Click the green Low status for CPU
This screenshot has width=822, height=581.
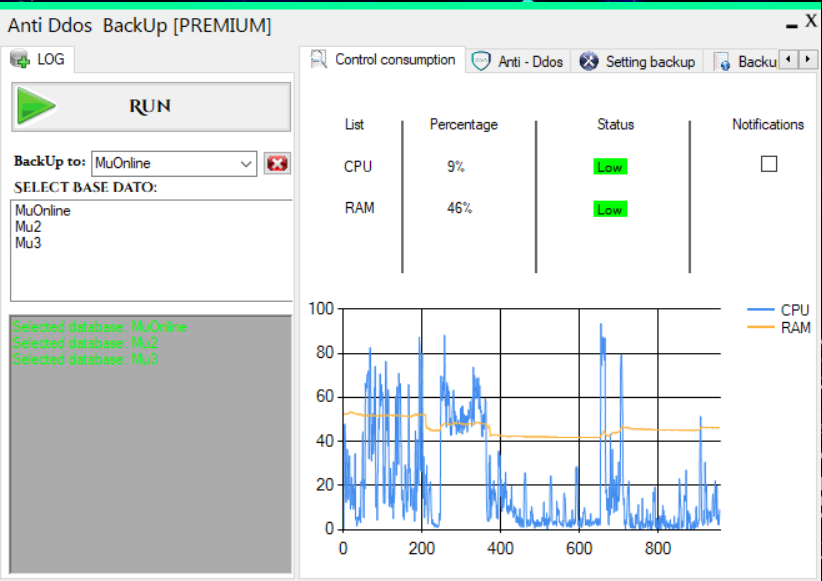pos(609,167)
